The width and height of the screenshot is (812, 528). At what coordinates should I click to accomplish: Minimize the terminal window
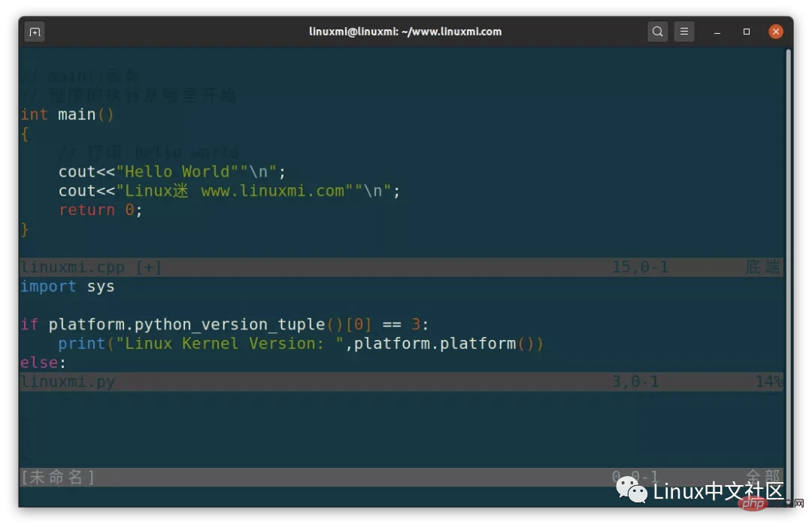[717, 32]
